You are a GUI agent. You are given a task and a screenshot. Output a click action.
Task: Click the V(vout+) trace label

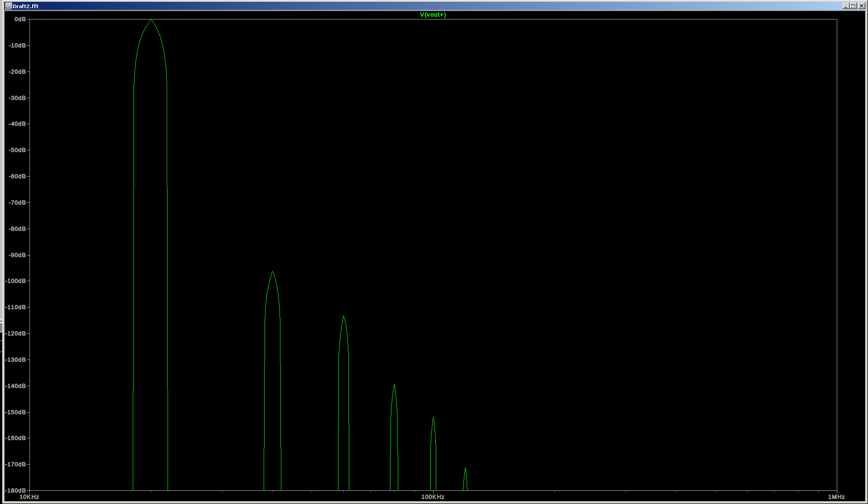433,14
